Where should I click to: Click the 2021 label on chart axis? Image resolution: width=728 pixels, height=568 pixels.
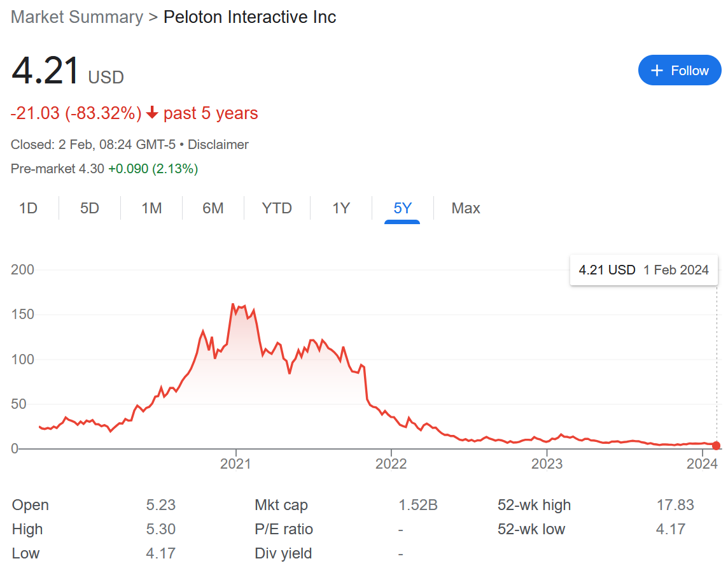pos(236,464)
